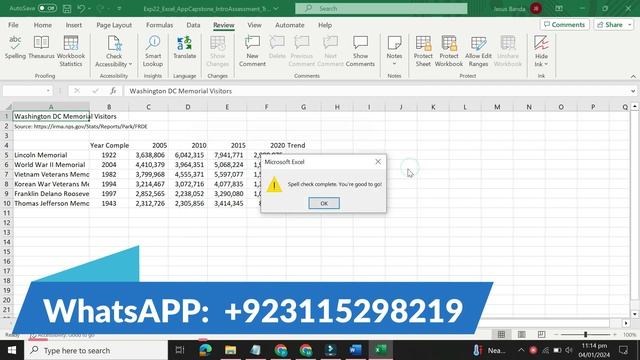
Task: Open the File tab
Action: click(x=13, y=25)
